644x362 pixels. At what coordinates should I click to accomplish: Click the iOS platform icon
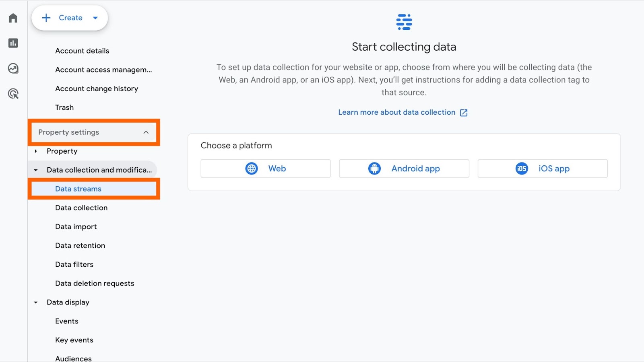[522, 169]
